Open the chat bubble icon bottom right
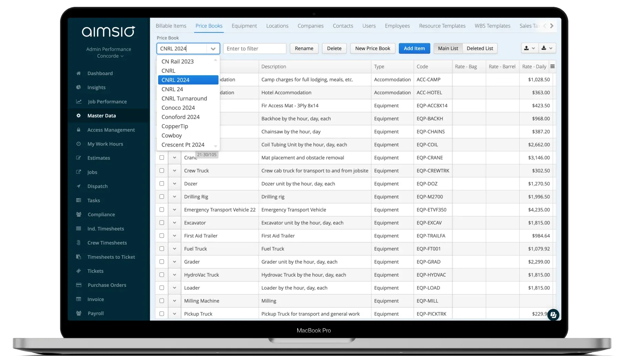The height and width of the screenshot is (364, 624). (x=553, y=314)
